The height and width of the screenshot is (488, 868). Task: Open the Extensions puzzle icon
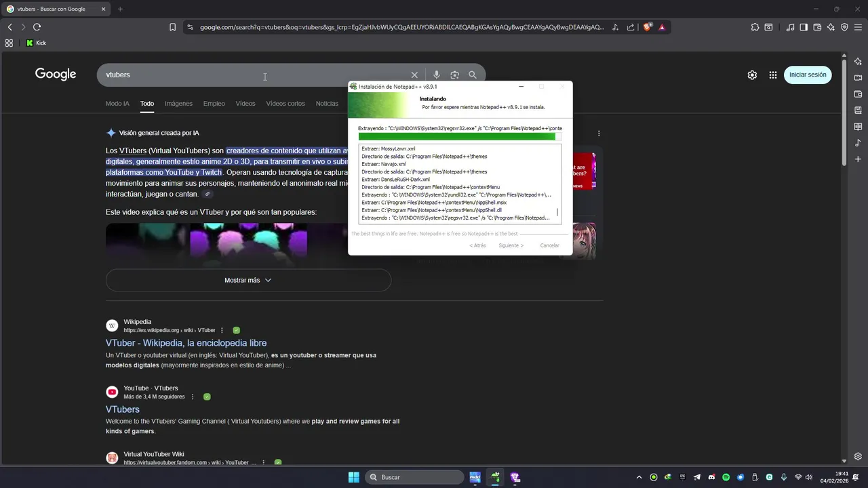tap(755, 27)
